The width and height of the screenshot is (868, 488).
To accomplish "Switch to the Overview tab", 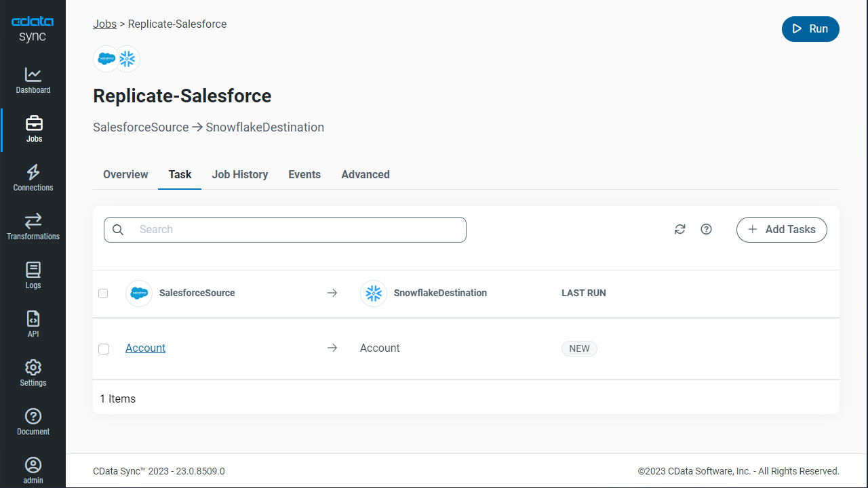I will (125, 175).
